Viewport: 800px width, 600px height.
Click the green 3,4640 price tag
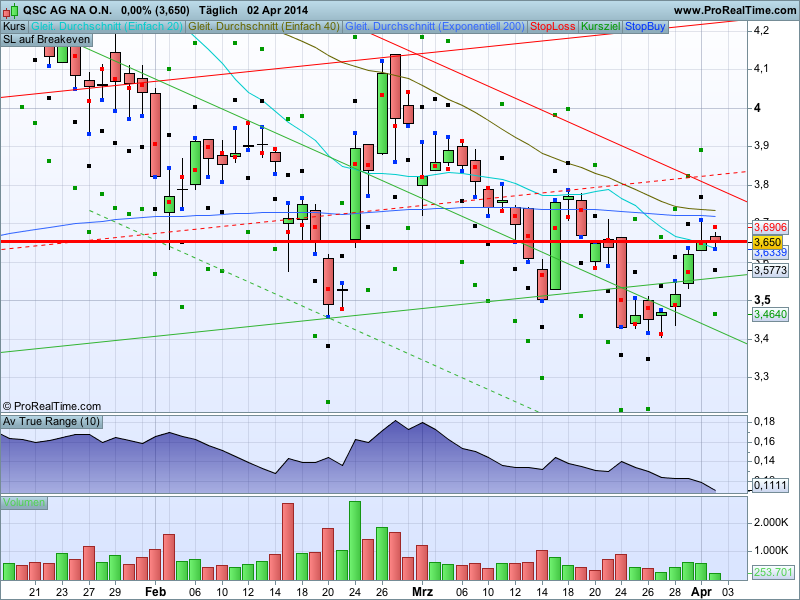tap(770, 314)
